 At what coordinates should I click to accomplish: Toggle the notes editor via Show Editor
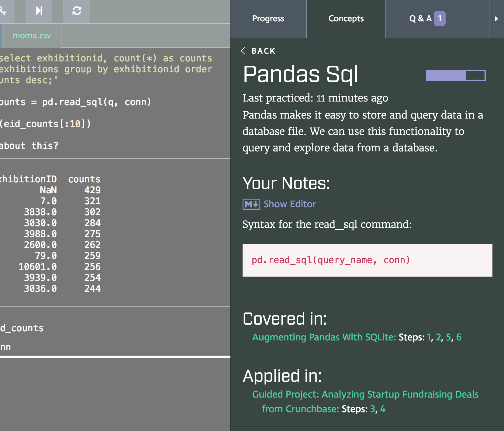pos(289,204)
